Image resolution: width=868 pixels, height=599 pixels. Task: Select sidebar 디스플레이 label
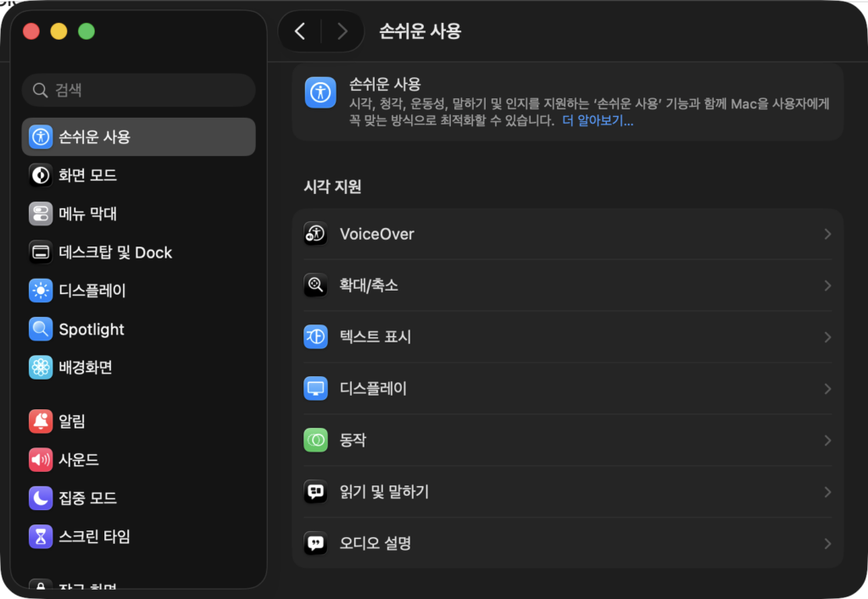92,291
